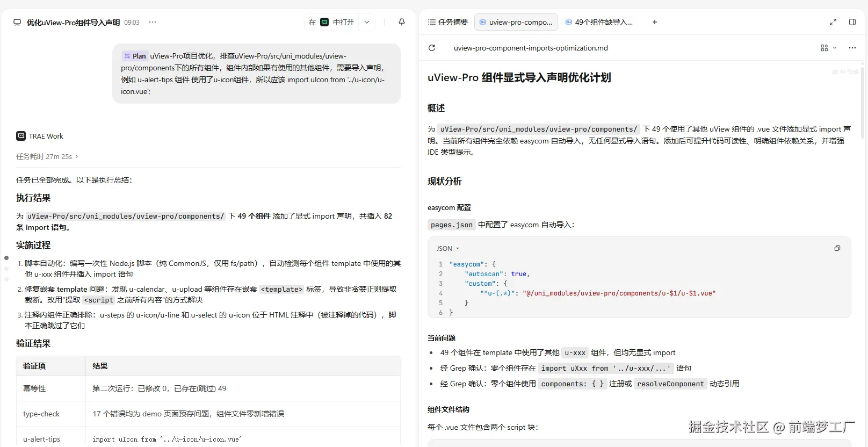Click the notification bell icon
The image size is (868, 447).
coord(402,22)
